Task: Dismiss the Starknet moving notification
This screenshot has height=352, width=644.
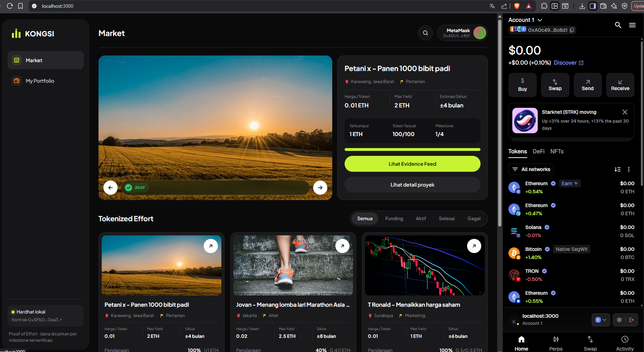Action: [x=625, y=112]
